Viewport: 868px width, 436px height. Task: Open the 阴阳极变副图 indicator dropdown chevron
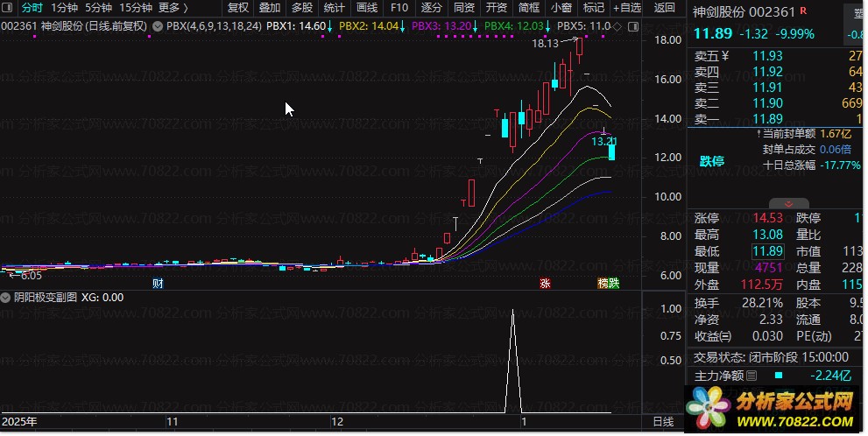pos(5,298)
